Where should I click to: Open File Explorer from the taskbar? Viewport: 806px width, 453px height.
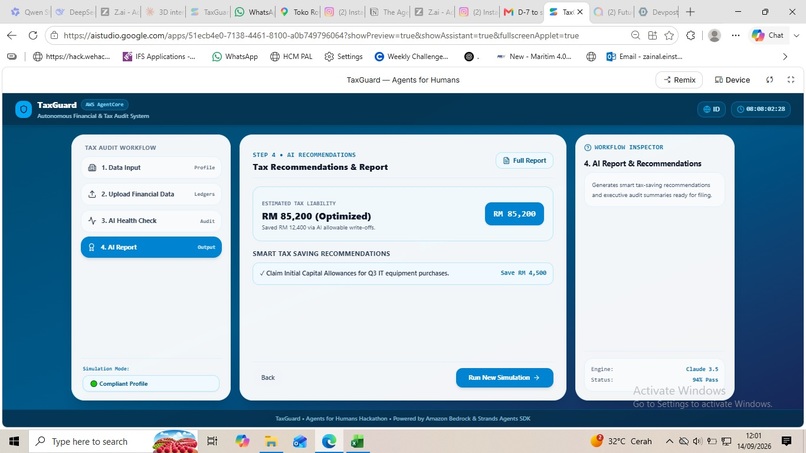(x=270, y=441)
